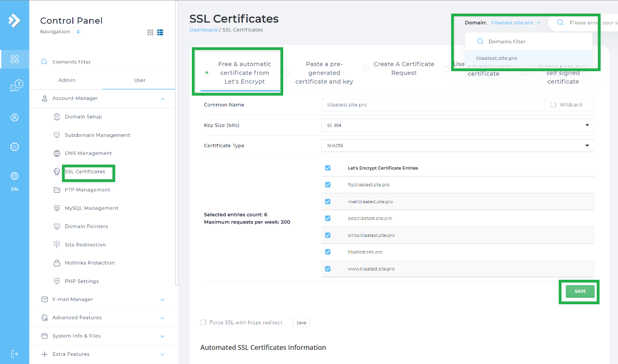618x364 pixels.
Task: Click the PHP Settings icon
Action: [x=57, y=281]
